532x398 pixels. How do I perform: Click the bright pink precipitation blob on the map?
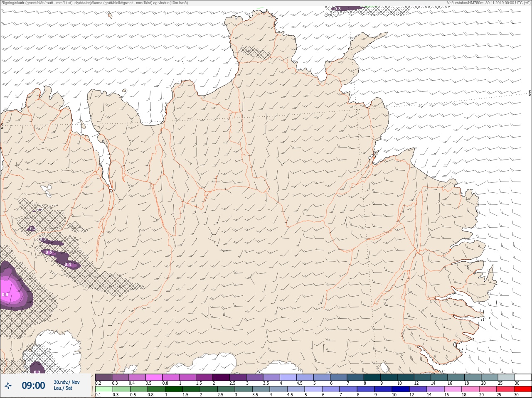coord(10,291)
